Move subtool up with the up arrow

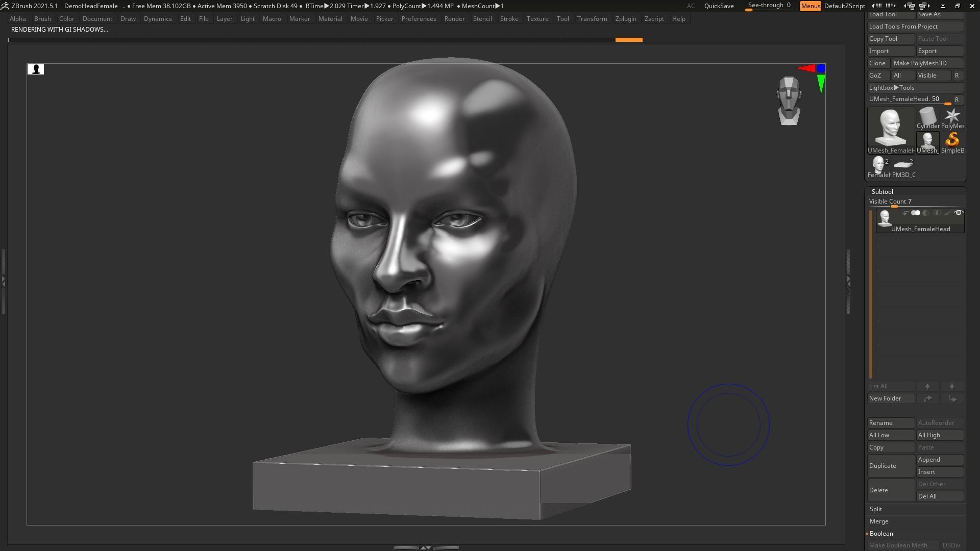pyautogui.click(x=927, y=386)
